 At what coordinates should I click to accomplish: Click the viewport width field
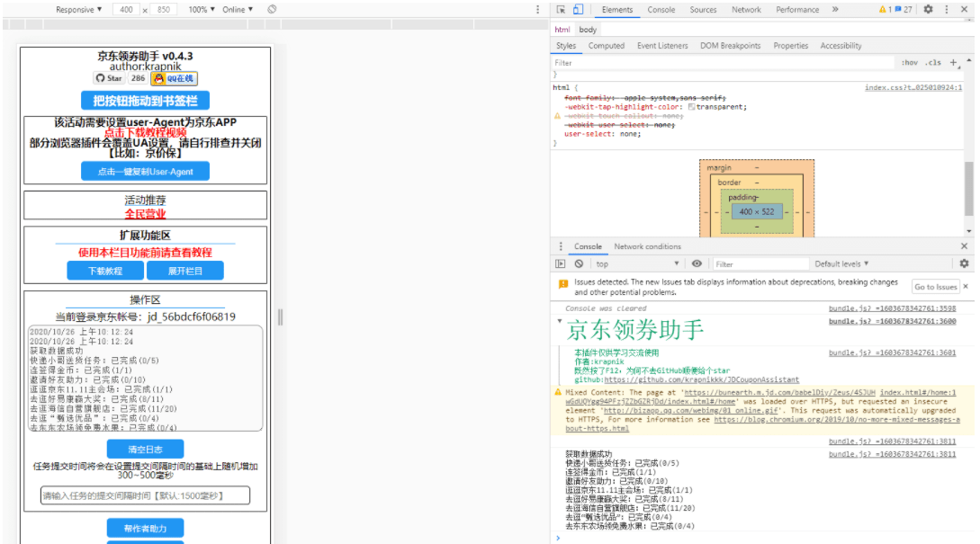click(x=126, y=9)
